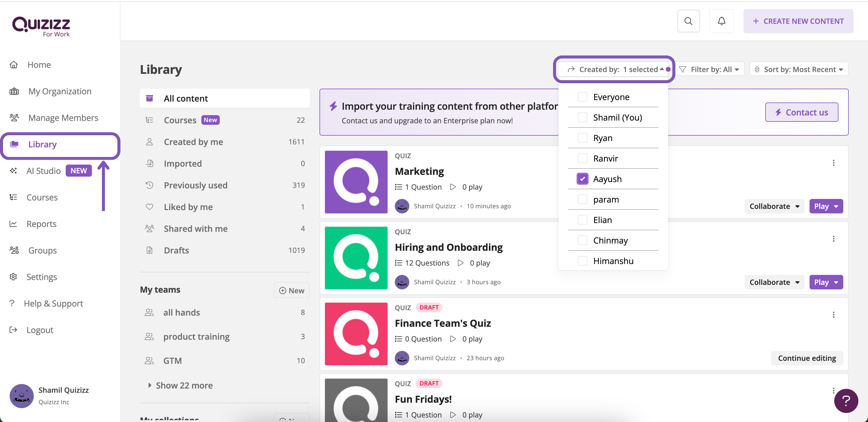Create New team under My teams
This screenshot has width=868, height=422.
tap(291, 290)
